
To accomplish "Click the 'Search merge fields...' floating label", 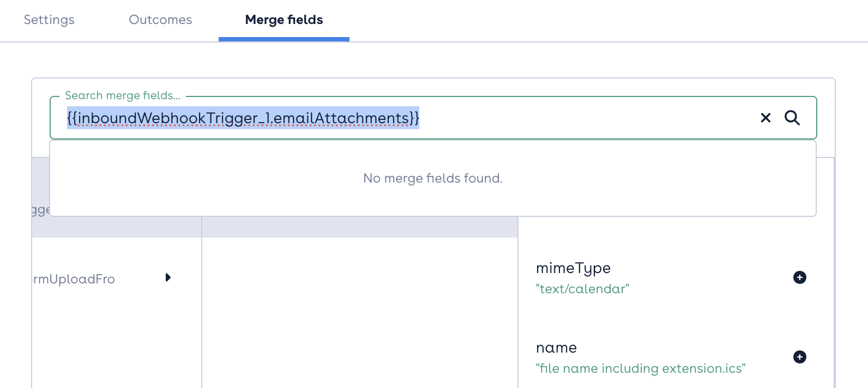I will (123, 95).
